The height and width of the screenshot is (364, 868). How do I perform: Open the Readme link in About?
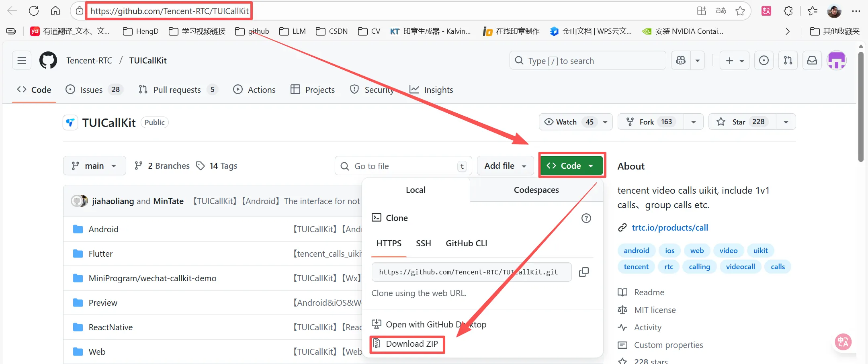pos(649,292)
